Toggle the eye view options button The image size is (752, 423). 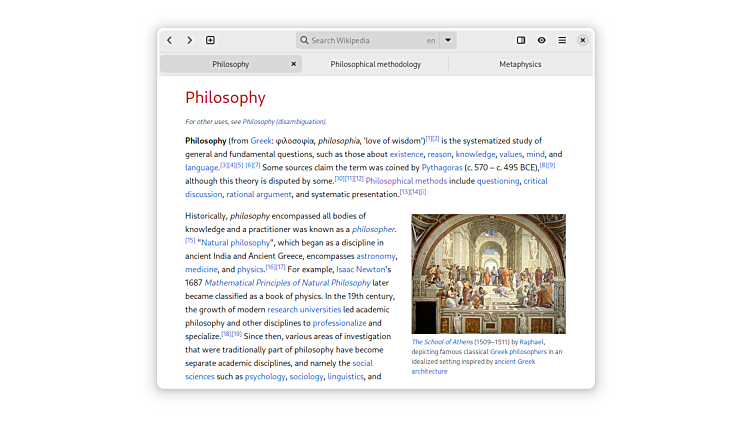541,40
